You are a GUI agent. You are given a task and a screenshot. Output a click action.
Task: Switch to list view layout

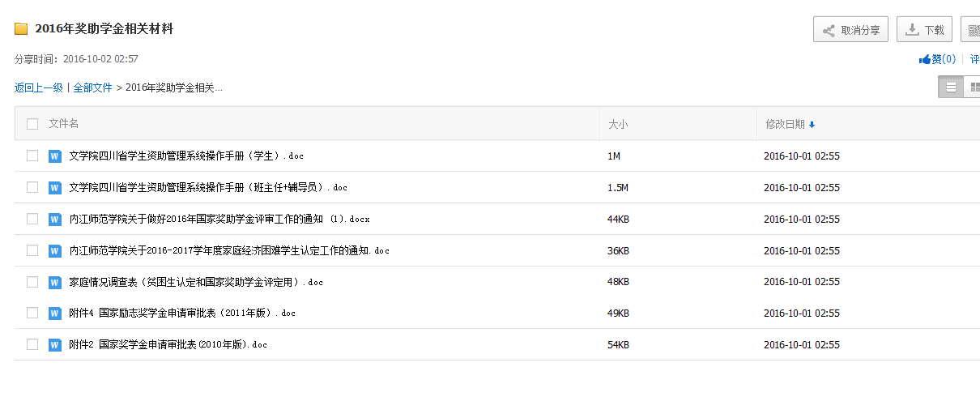tap(951, 87)
